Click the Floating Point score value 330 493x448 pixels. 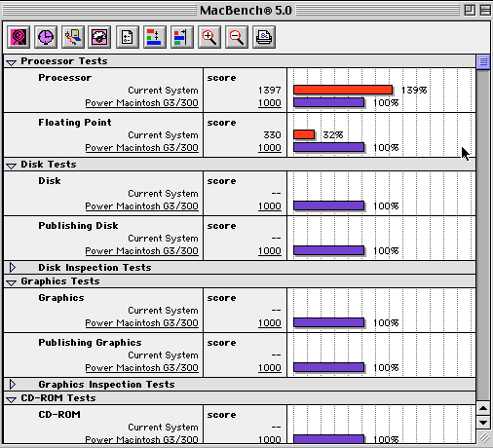click(272, 135)
